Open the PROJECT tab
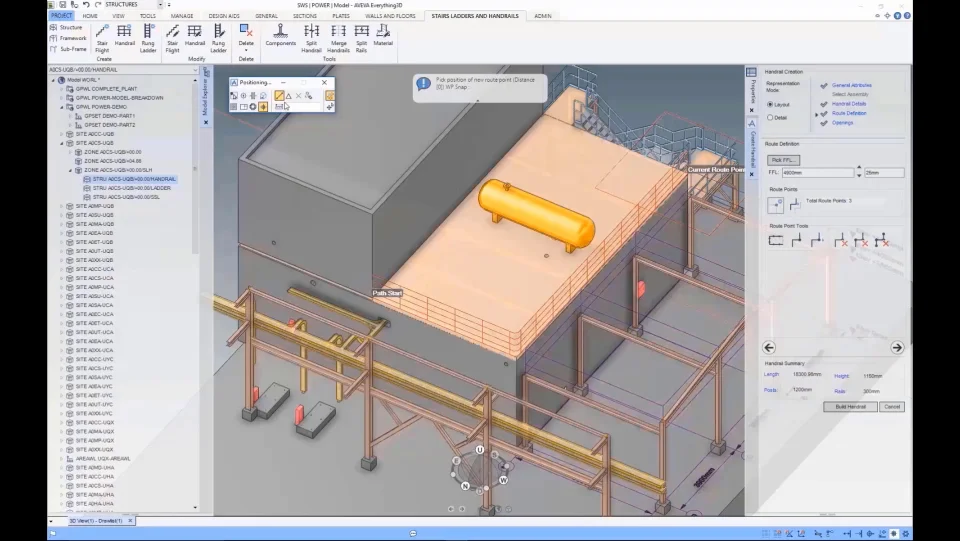960x541 pixels. pos(61,16)
